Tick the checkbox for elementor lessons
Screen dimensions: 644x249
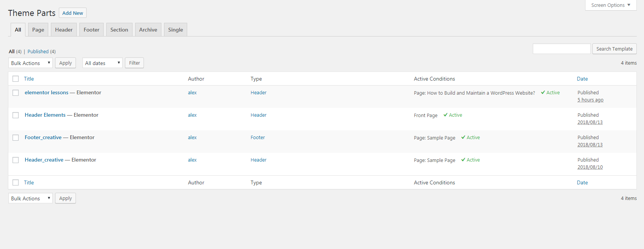(16, 93)
